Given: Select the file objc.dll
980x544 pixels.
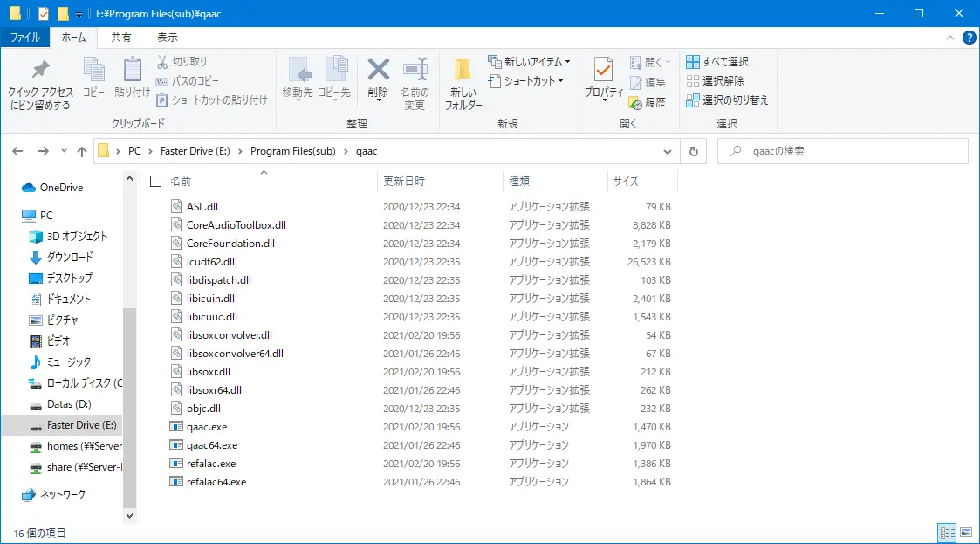Looking at the screenshot, I should pyautogui.click(x=203, y=409).
